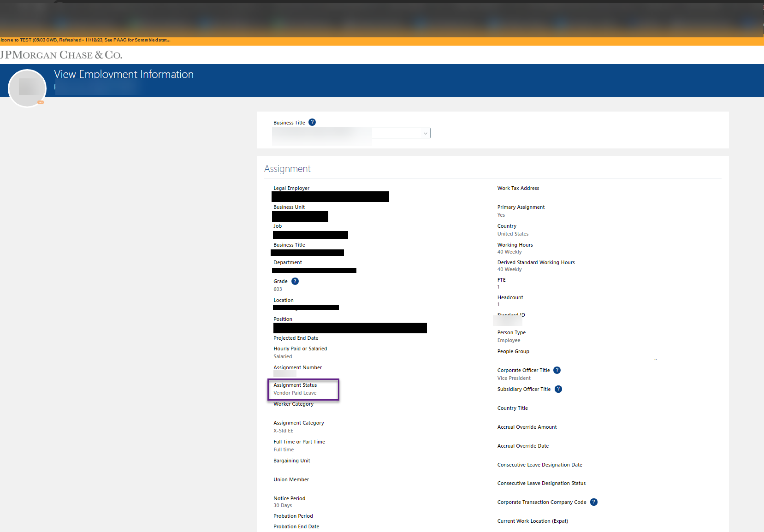Click the Probation End Date label
764x532 pixels.
tap(296, 526)
